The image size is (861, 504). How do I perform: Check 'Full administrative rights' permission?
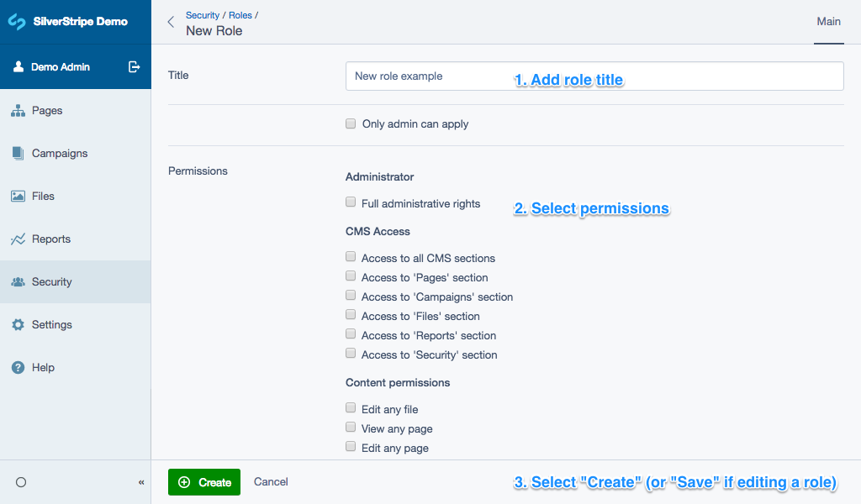click(x=351, y=202)
